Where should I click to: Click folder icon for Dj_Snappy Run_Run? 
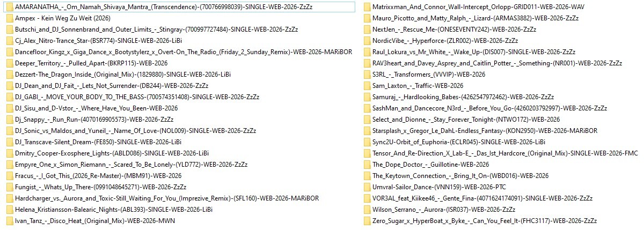[10, 120]
